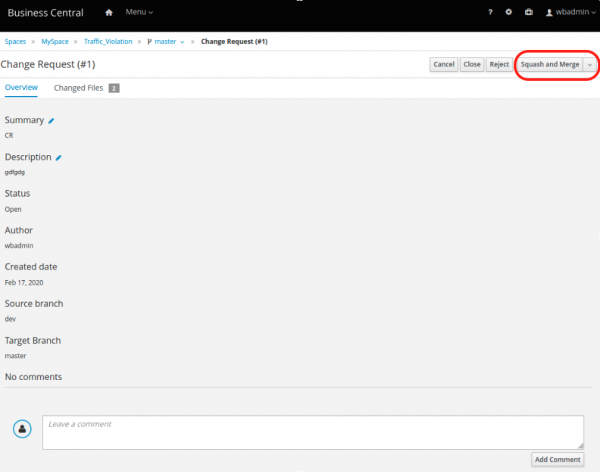Expand the Squash and Merge arrow dropdown
Image resolution: width=600 pixels, height=472 pixels.
[x=590, y=64]
